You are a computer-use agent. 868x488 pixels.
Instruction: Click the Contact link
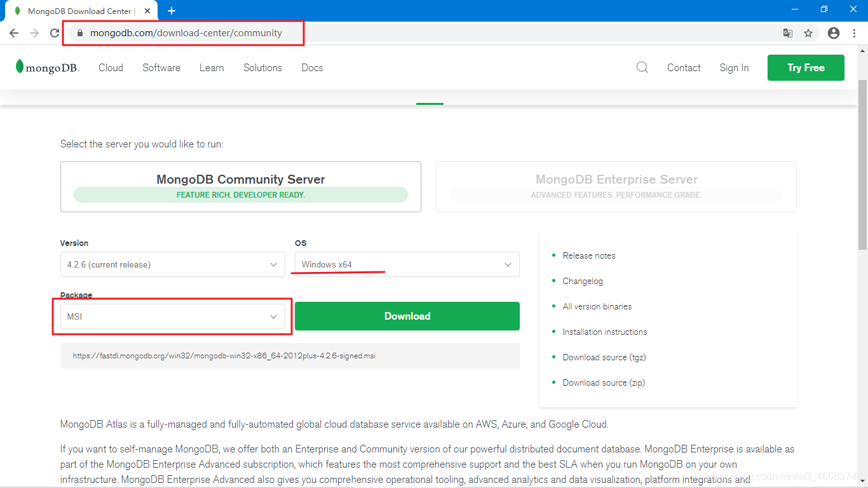tap(684, 67)
